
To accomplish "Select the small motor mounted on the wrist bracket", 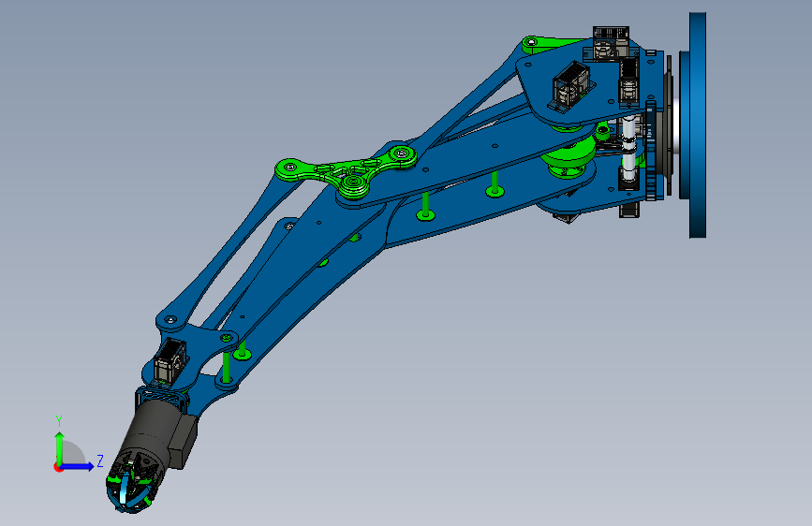I will (x=170, y=361).
